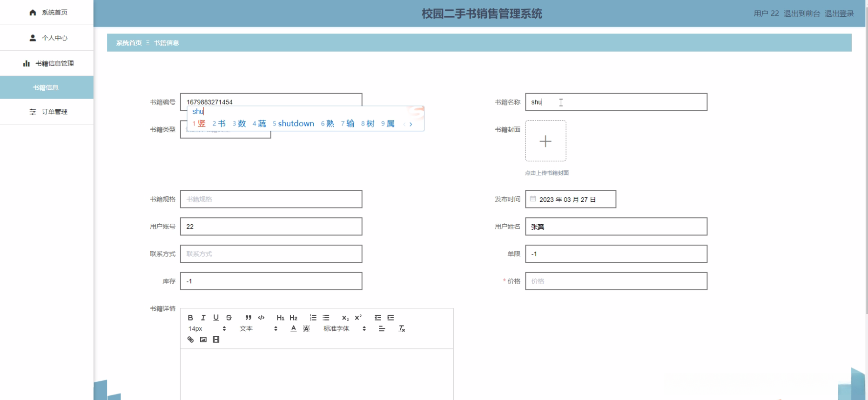The image size is (868, 400).
Task: Expand 书籍信息管理 in the sidebar
Action: coord(47,63)
